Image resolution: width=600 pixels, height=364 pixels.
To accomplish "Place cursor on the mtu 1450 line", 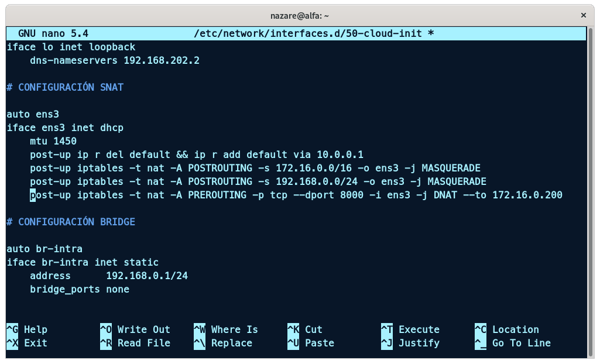I will coord(53,141).
